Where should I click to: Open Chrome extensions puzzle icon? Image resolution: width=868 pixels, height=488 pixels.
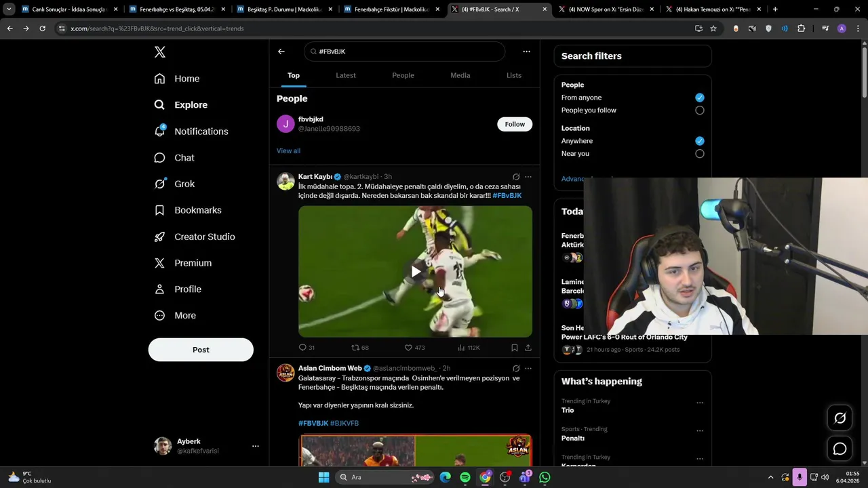tap(802, 28)
